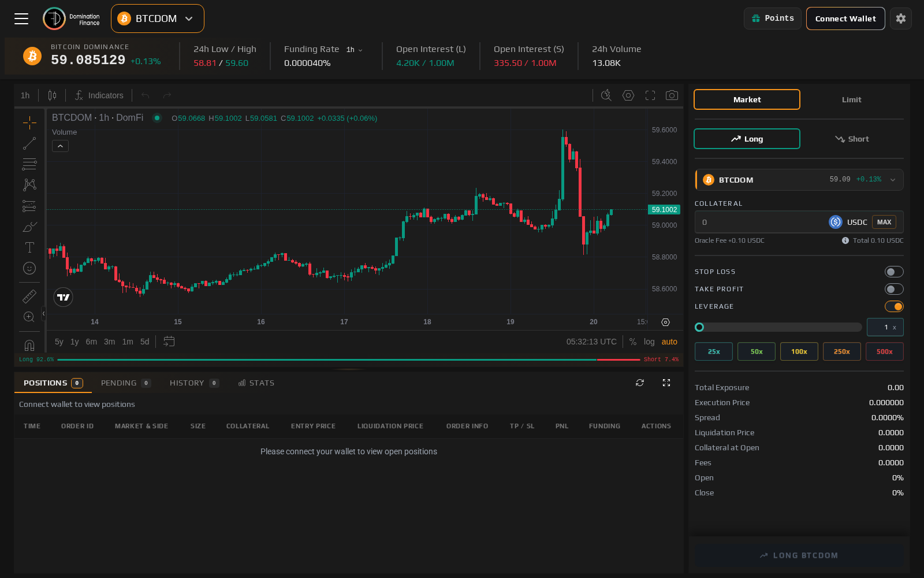The width and height of the screenshot is (924, 578).
Task: Toggle the Take Profit switch
Action: pyautogui.click(x=894, y=289)
